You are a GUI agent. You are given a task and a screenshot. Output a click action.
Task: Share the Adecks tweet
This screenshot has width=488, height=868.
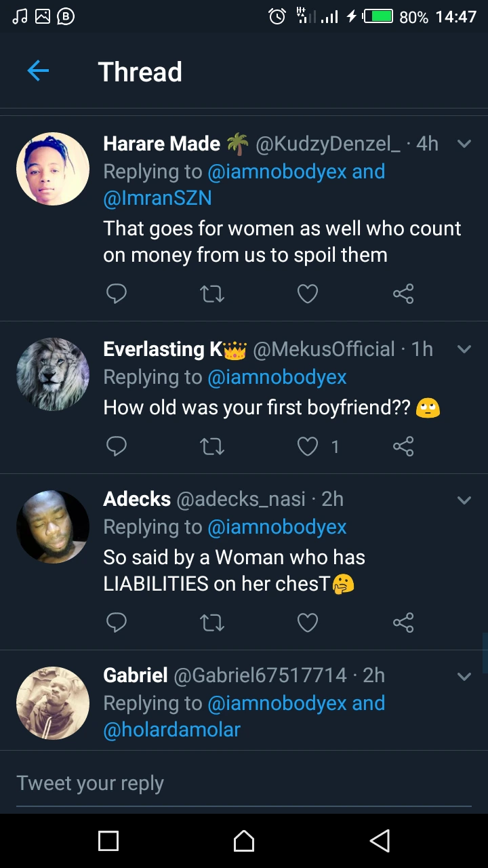coord(403,623)
